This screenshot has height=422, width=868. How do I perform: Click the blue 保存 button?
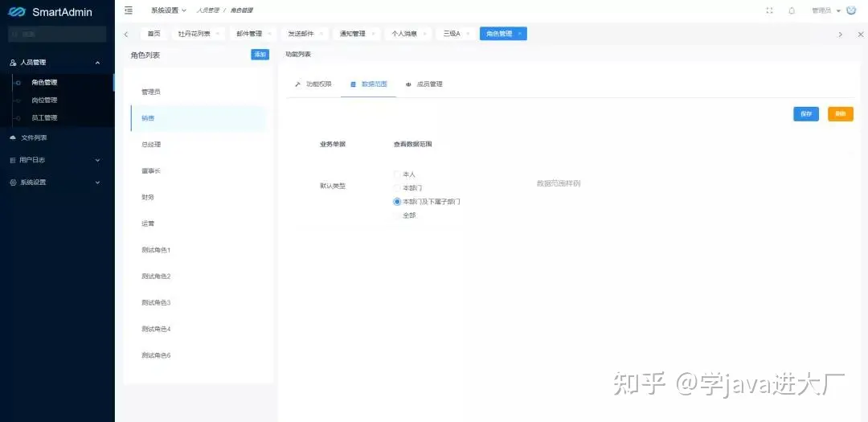tap(806, 113)
